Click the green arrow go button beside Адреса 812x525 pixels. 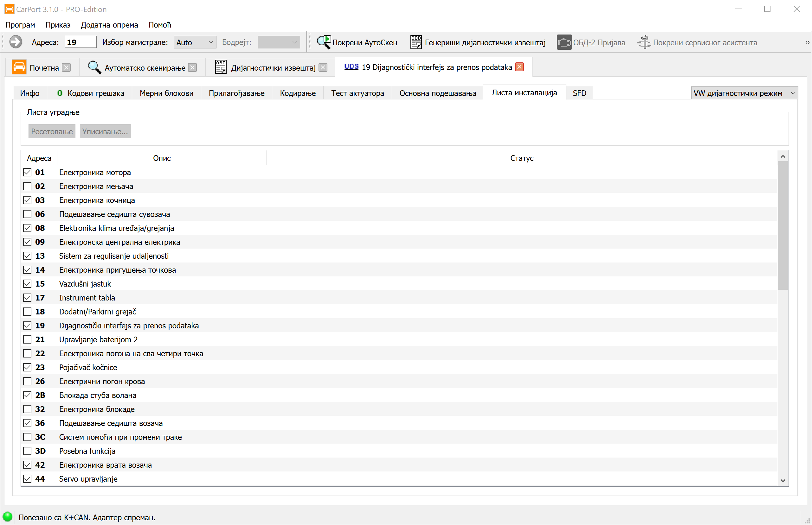point(15,42)
